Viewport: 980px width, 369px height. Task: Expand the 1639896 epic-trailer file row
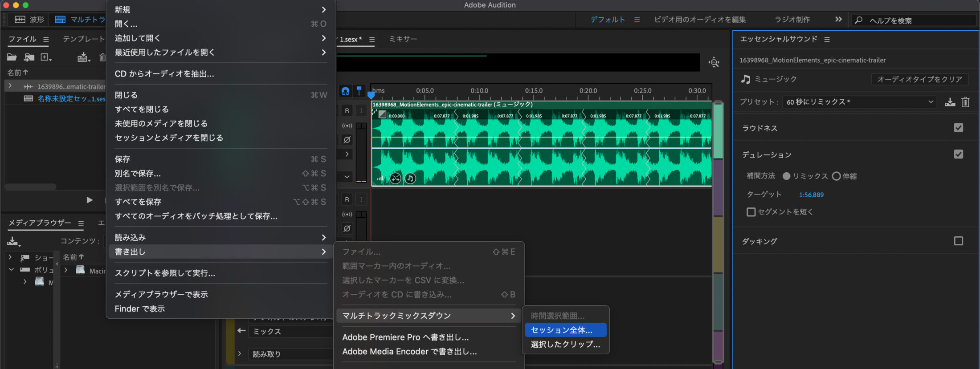click(x=10, y=86)
